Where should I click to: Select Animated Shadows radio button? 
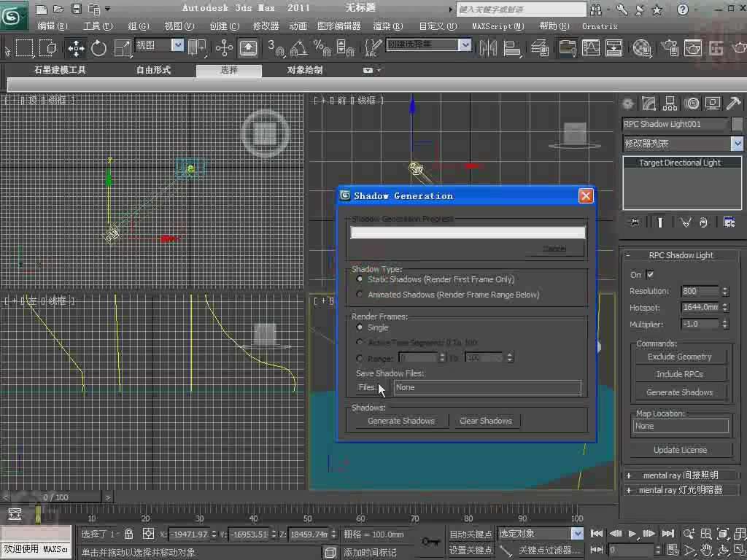click(x=360, y=295)
